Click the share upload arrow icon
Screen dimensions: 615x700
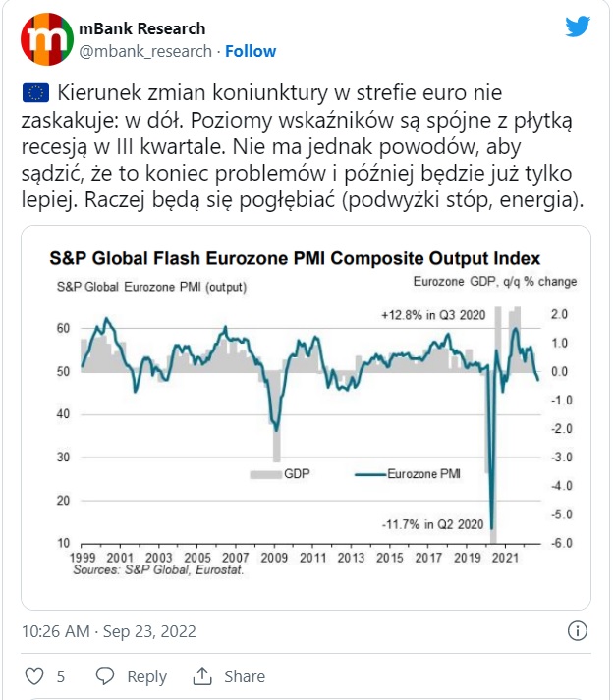point(202,675)
